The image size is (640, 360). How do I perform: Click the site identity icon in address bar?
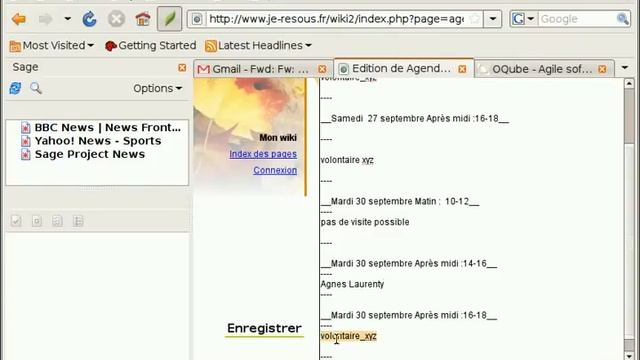pos(197,19)
